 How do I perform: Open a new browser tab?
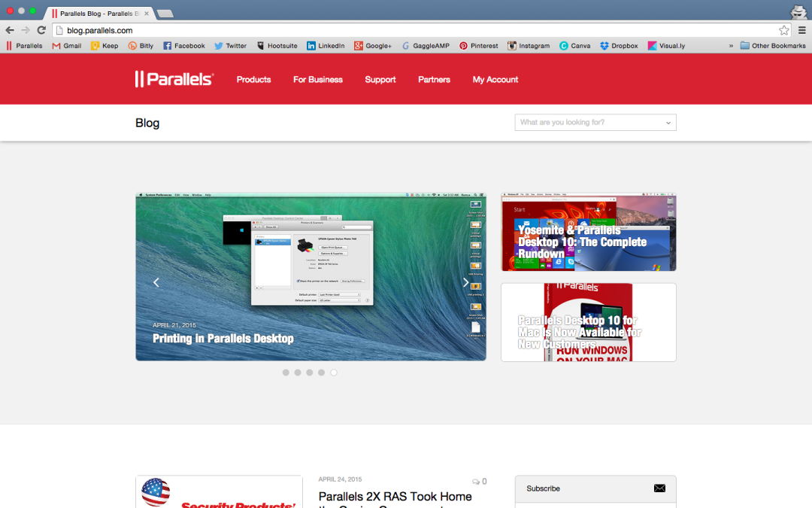(165, 14)
